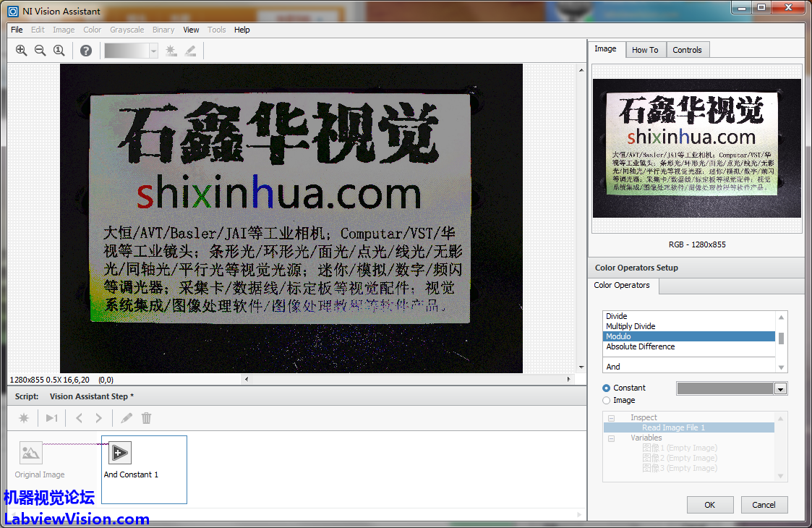Click the Zoom In magnifier icon

[21, 50]
